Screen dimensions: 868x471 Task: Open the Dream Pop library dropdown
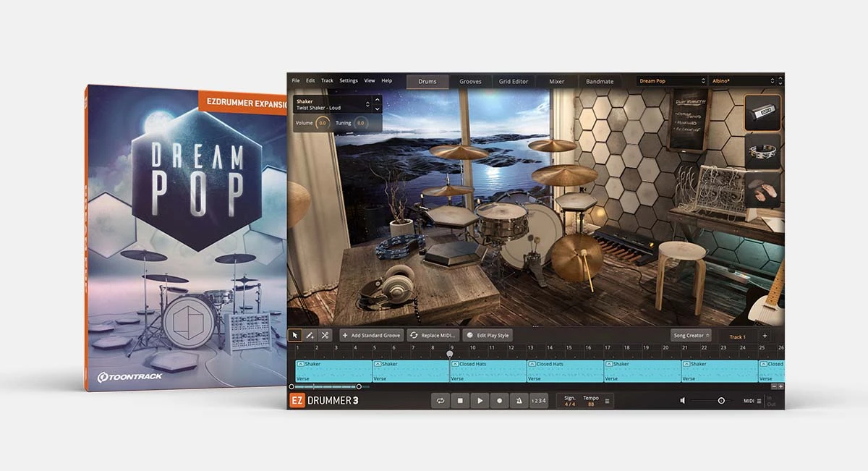pyautogui.click(x=671, y=81)
